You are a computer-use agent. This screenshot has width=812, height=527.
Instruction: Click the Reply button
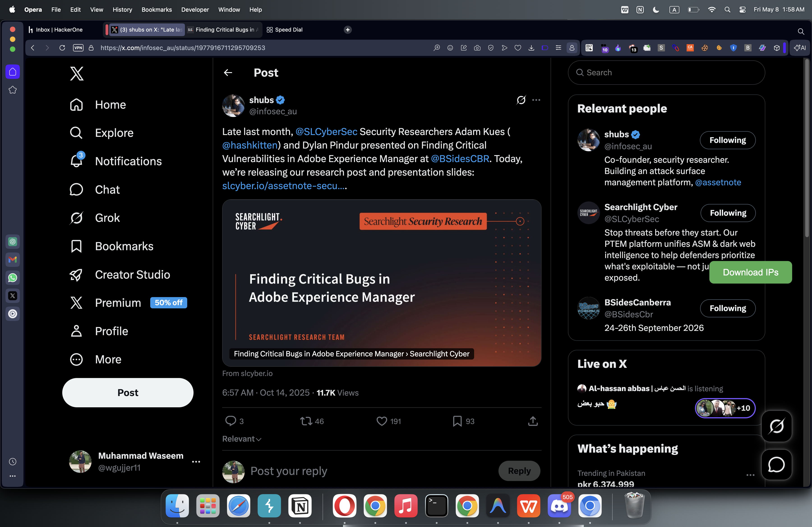tap(519, 471)
